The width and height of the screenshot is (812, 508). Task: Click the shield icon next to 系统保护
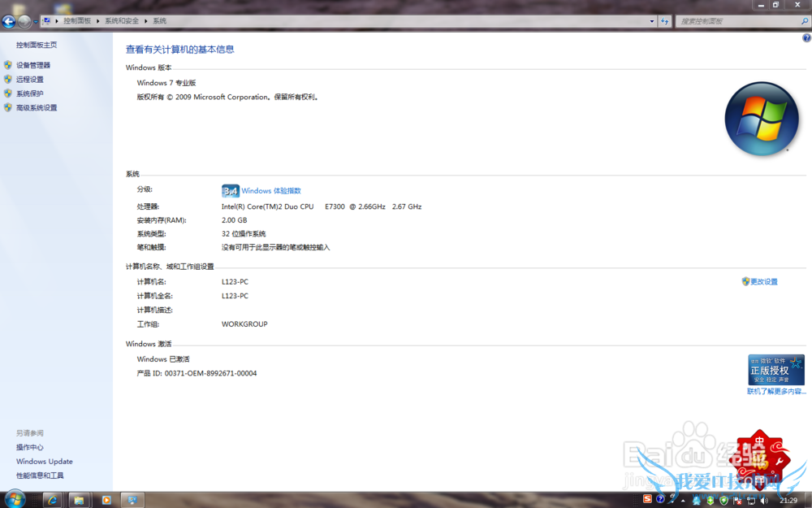[x=8, y=93]
